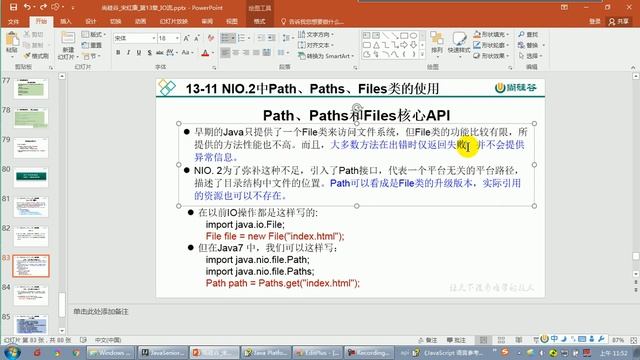Open the font color dropdown arrow
The image size is (640, 360).
tap(213, 53)
